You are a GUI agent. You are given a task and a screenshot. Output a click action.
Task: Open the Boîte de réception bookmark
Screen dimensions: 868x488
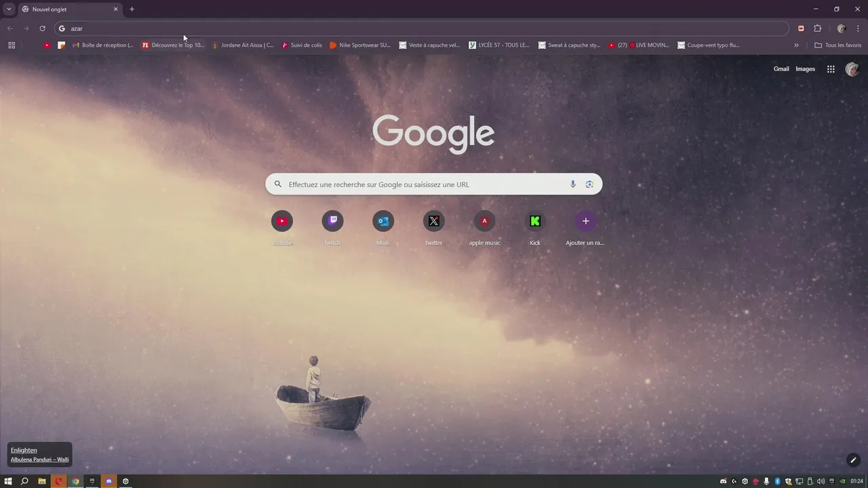pyautogui.click(x=103, y=45)
